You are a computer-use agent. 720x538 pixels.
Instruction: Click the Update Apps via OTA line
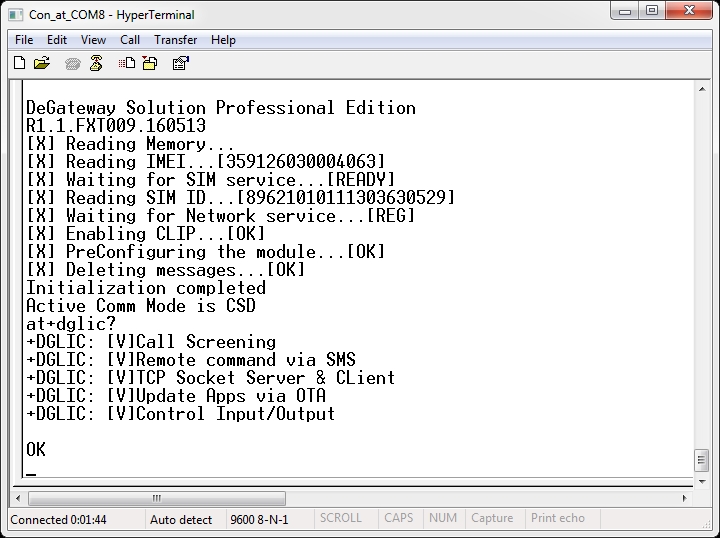(x=176, y=396)
